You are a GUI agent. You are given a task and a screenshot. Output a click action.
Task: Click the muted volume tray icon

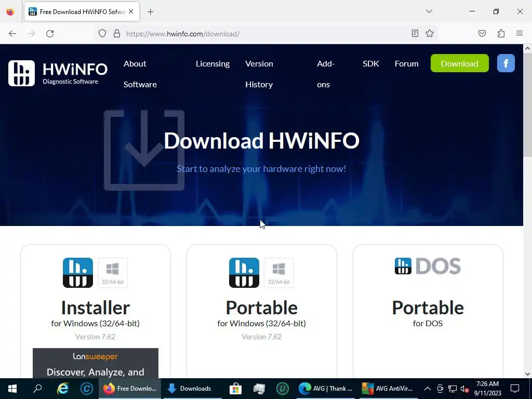pos(464,389)
